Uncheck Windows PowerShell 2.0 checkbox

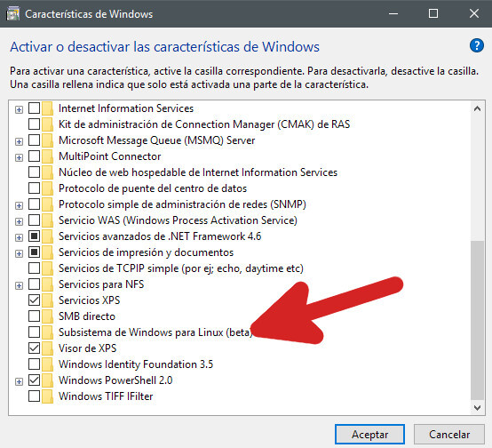pyautogui.click(x=34, y=380)
